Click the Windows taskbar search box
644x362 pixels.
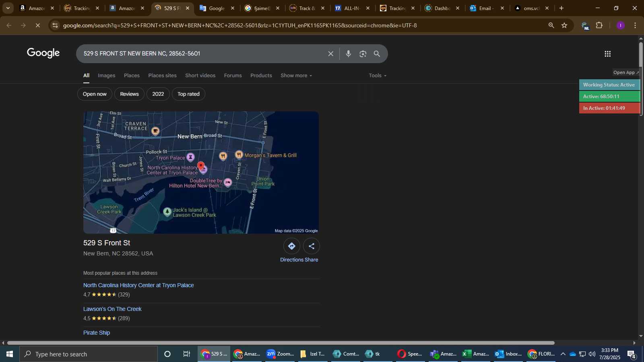click(x=89, y=354)
